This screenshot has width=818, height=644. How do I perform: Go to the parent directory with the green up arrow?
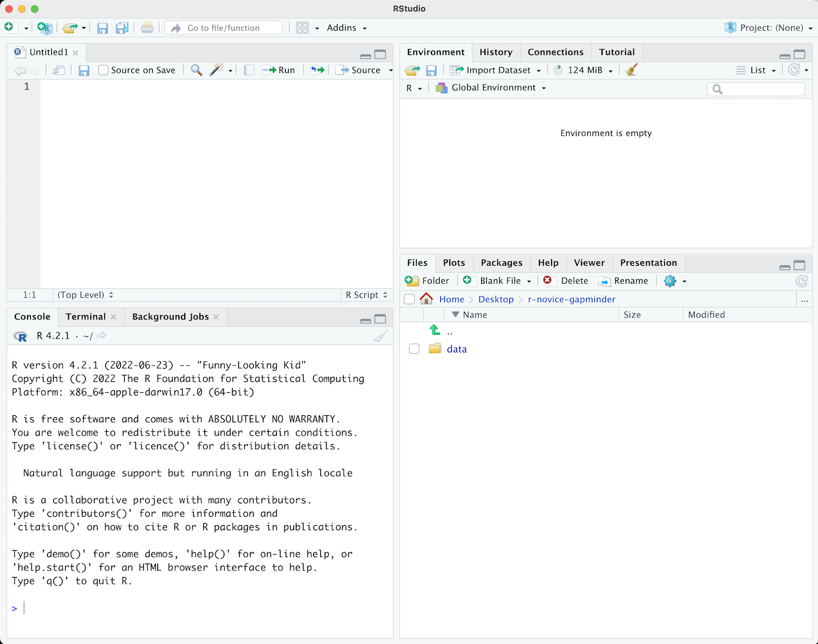pyautogui.click(x=435, y=330)
